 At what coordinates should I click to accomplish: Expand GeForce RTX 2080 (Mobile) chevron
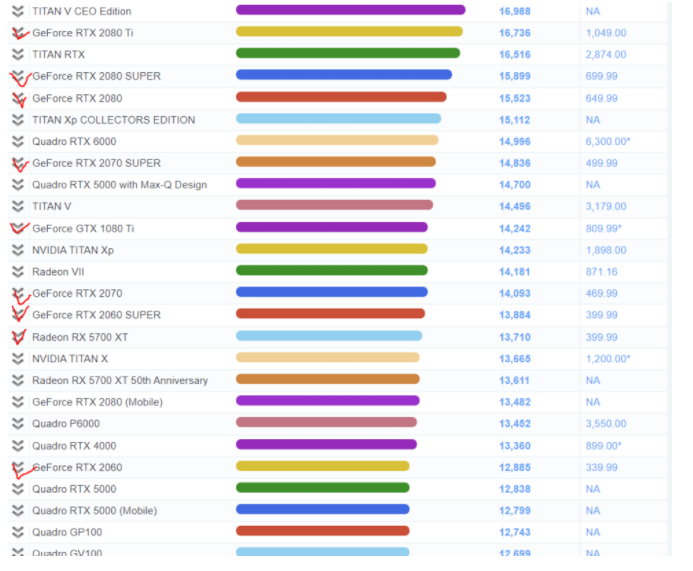click(18, 402)
